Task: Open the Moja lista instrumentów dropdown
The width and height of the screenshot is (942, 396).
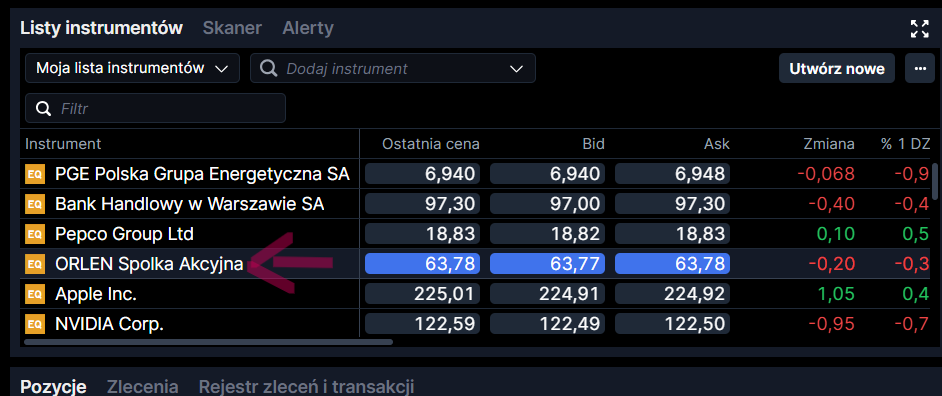Action: pyautogui.click(x=132, y=69)
